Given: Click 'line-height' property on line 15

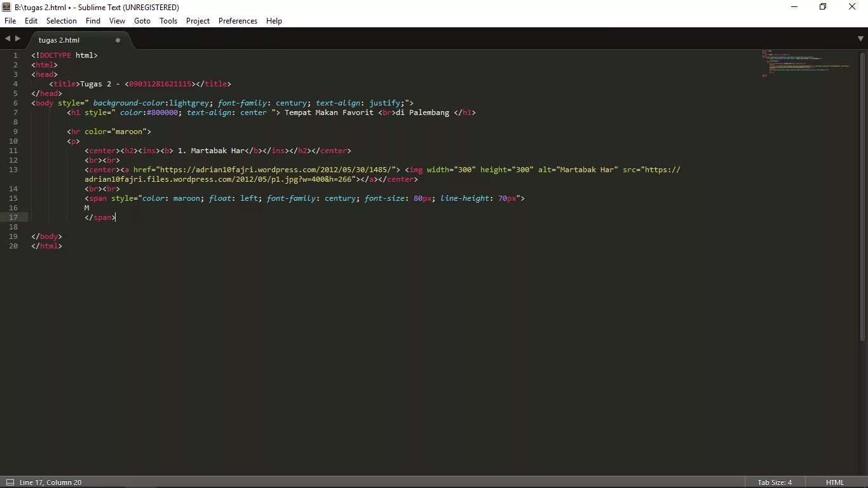Looking at the screenshot, I should pyautogui.click(x=465, y=198).
